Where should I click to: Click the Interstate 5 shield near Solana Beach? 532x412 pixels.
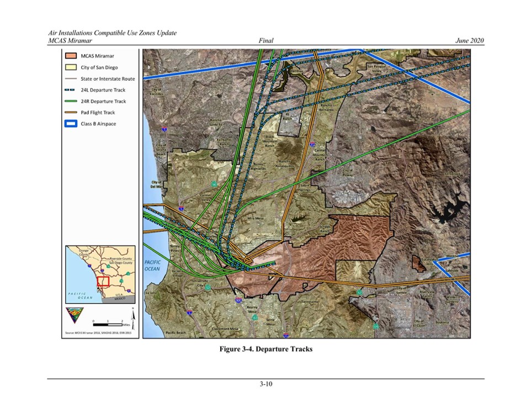(x=164, y=129)
